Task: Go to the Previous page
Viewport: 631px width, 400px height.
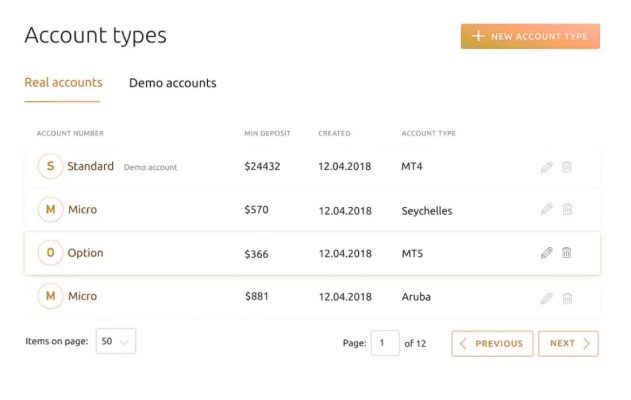Action: [492, 344]
